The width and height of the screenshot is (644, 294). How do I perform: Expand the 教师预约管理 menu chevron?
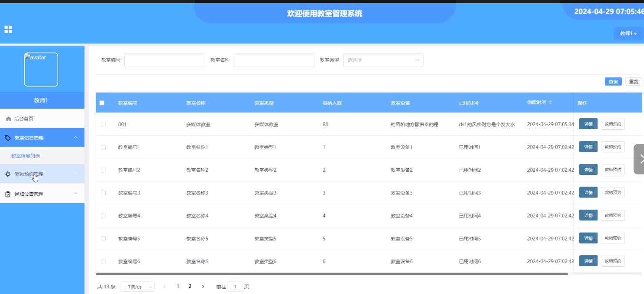[76, 174]
